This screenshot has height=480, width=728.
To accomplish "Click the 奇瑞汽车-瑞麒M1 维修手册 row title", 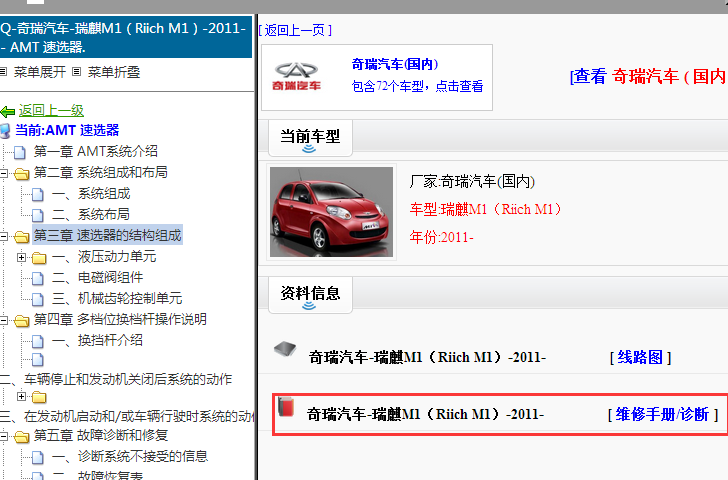I will pos(425,414).
